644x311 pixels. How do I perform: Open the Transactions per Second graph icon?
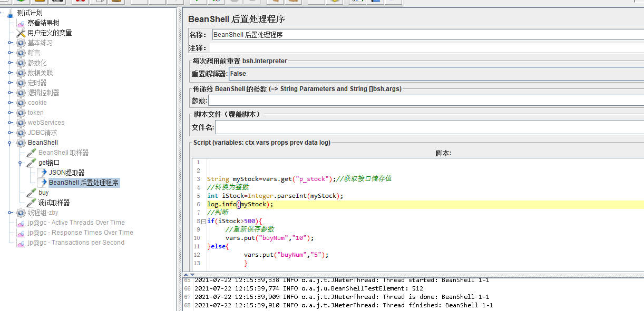(x=21, y=243)
